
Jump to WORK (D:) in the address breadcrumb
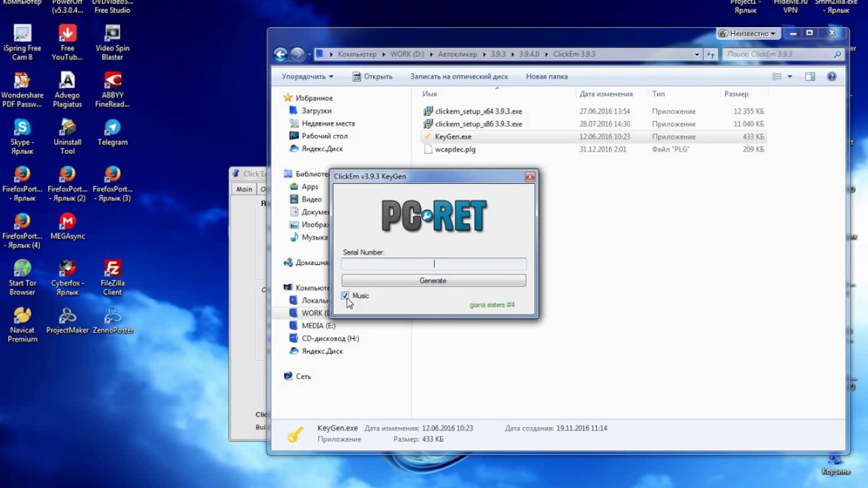click(408, 54)
